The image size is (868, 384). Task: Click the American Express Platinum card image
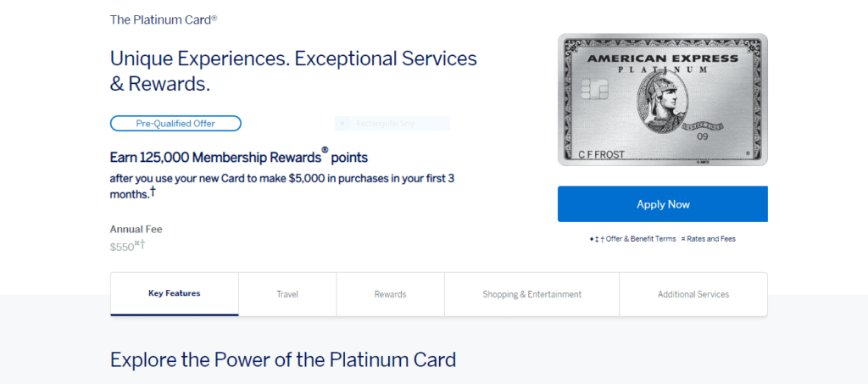coord(663,99)
